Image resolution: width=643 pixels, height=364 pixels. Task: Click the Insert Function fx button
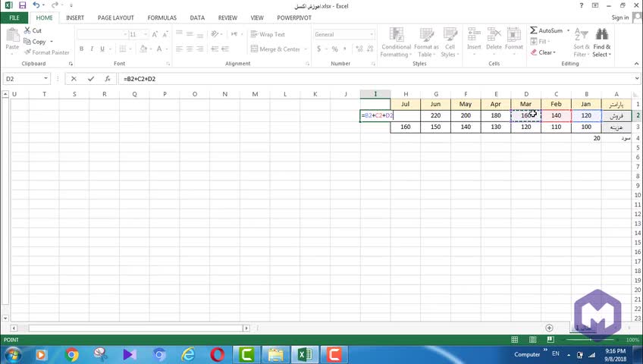[108, 79]
